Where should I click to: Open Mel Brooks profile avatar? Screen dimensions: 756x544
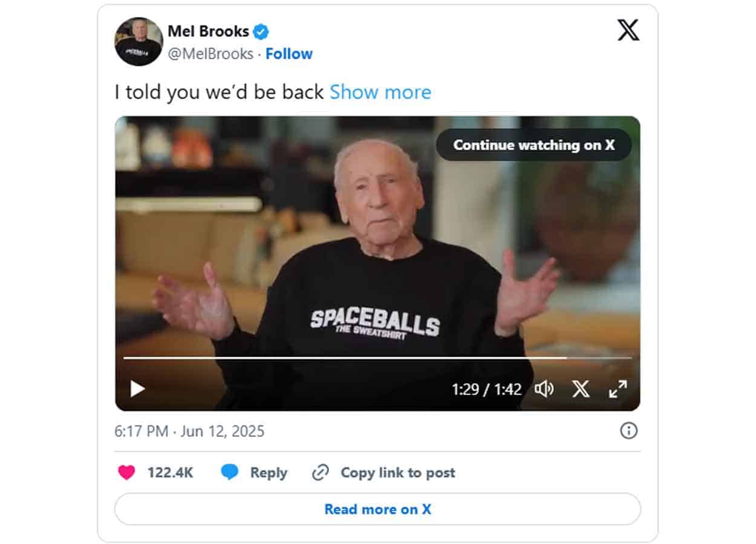point(138,42)
